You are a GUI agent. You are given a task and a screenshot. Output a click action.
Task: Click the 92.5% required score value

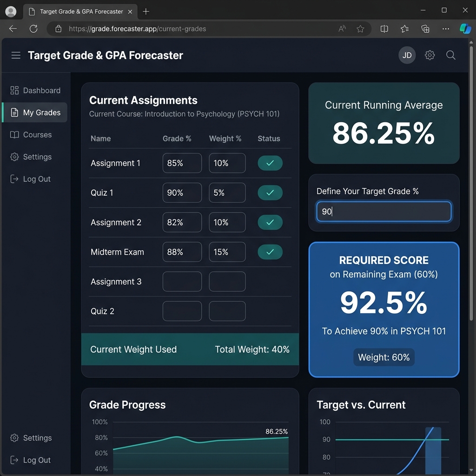tap(383, 302)
